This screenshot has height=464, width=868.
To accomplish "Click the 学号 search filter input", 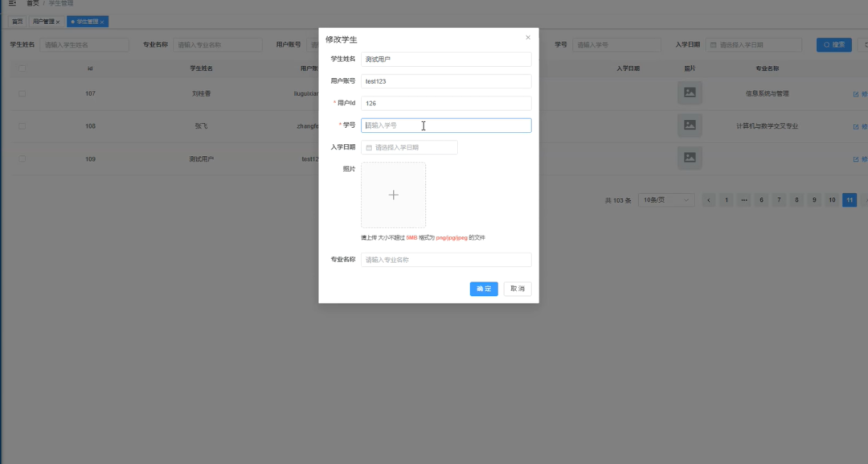I will click(x=616, y=45).
